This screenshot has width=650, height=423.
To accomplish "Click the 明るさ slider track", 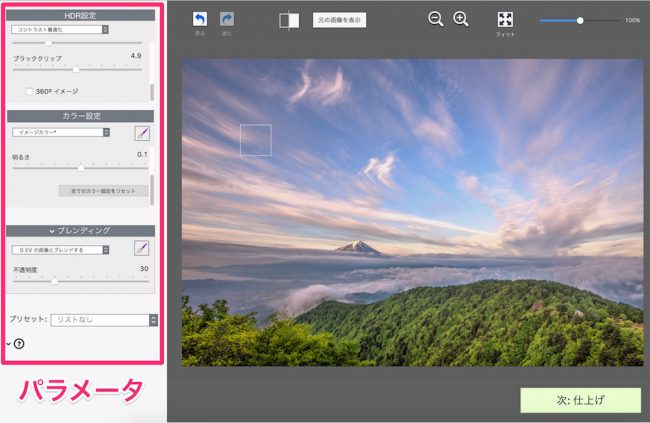I will 80,168.
